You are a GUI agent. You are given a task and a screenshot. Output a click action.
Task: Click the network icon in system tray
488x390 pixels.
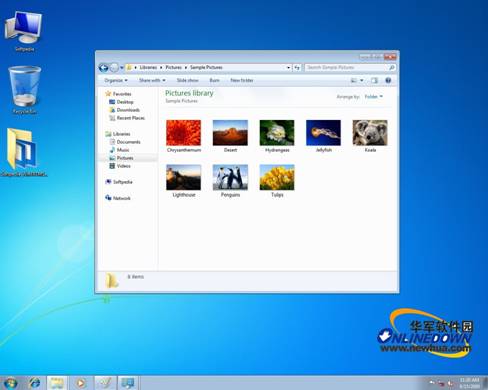(441, 383)
